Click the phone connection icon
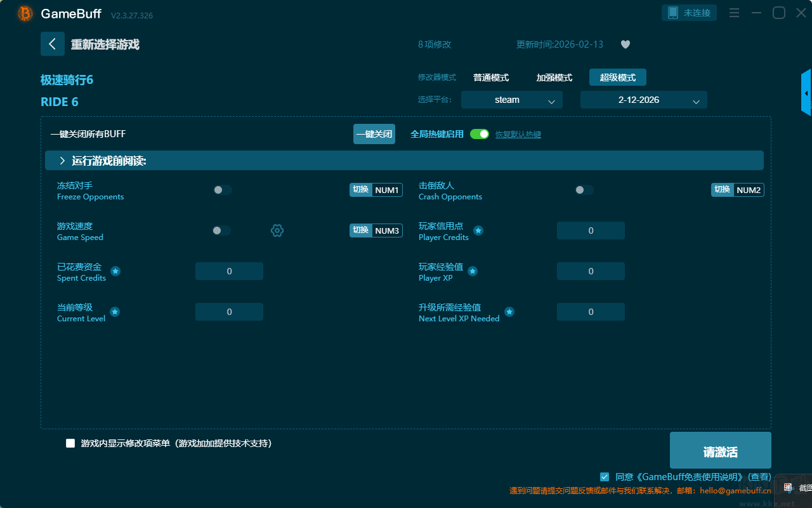 click(x=673, y=13)
